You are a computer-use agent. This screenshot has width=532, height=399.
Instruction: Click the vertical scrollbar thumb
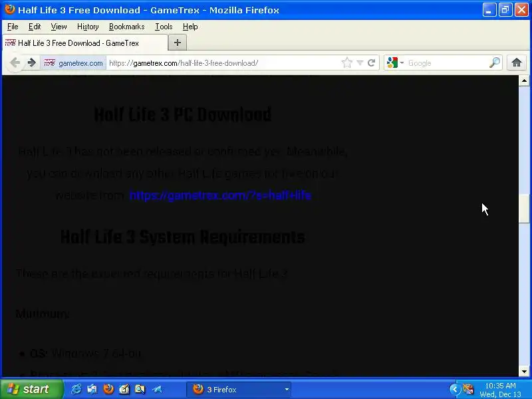pos(524,209)
